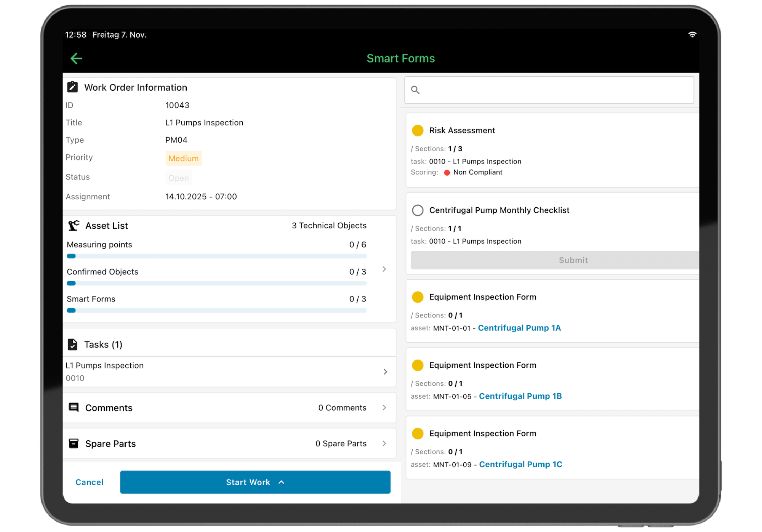This screenshot has width=762, height=532.
Task: Click the Spare Parts icon
Action: point(73,443)
